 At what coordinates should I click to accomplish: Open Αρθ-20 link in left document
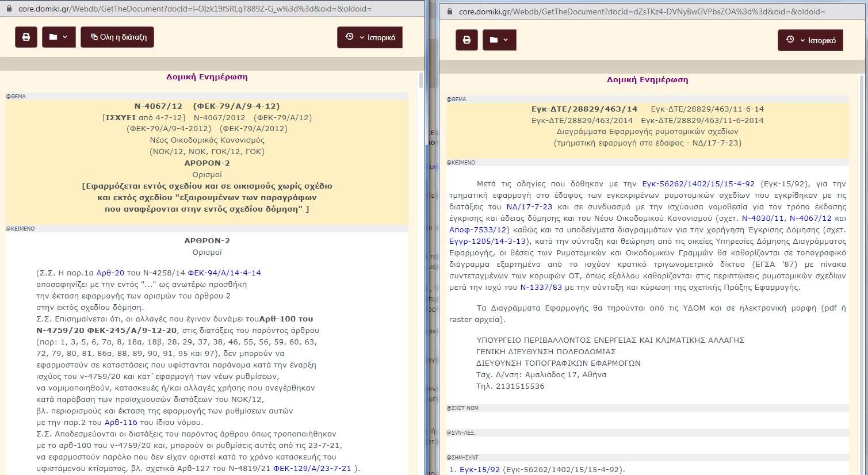[110, 273]
